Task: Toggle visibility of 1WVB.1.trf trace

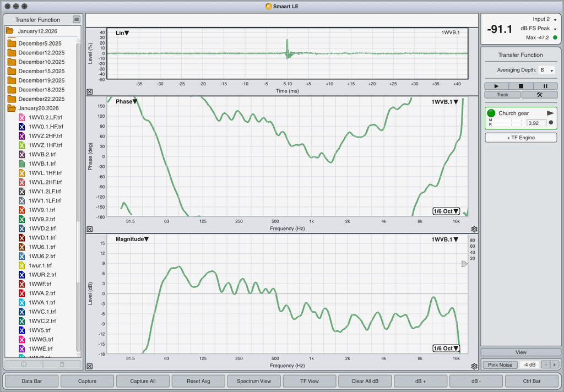Action: pyautogui.click(x=22, y=164)
